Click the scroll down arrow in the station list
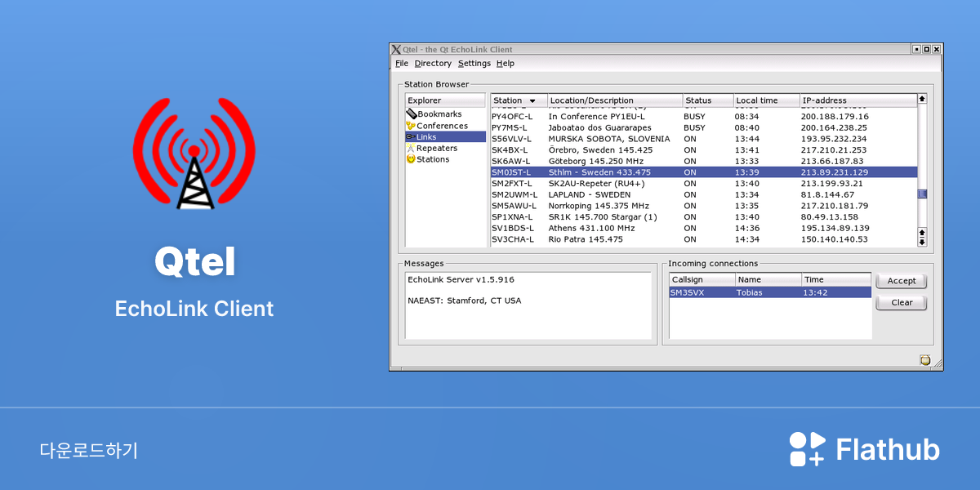980x490 pixels. (x=922, y=242)
